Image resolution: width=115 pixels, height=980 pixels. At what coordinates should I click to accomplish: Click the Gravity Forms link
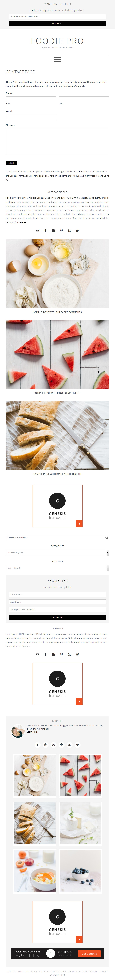[x=78, y=172]
